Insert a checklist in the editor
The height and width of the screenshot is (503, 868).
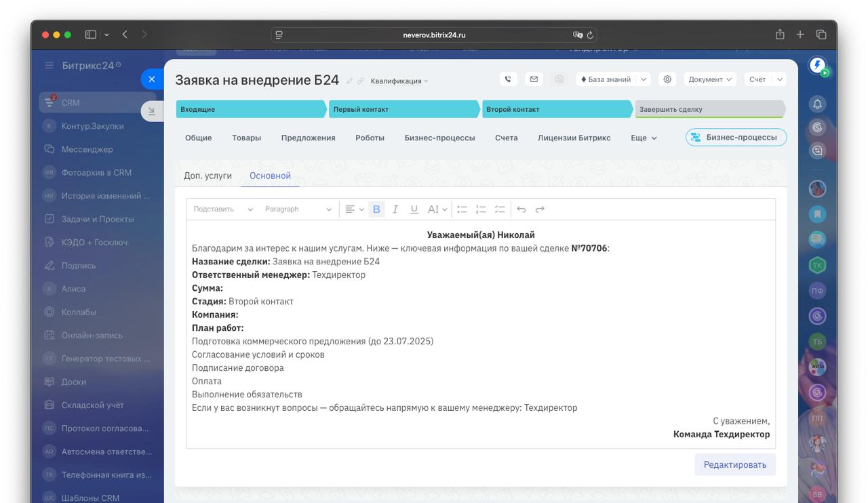point(500,209)
